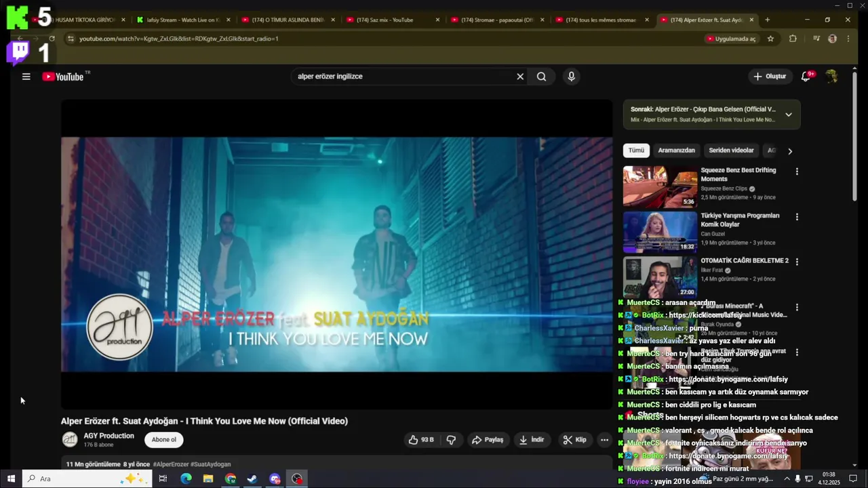Start voice search with the microphone
This screenshot has width=868, height=488.
click(571, 77)
